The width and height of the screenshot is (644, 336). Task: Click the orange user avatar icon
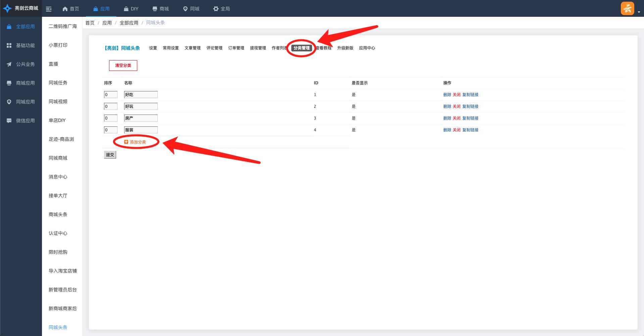[x=627, y=8]
